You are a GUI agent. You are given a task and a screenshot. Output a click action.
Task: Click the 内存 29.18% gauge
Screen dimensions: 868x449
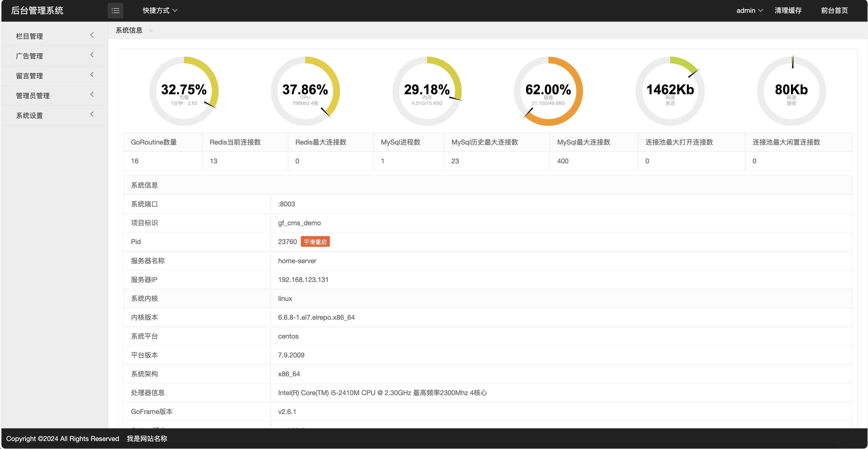[427, 91]
